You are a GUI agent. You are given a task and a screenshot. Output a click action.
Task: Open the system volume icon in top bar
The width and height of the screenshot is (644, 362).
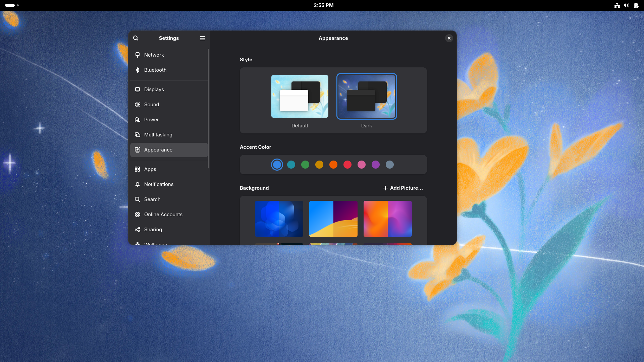pyautogui.click(x=626, y=5)
